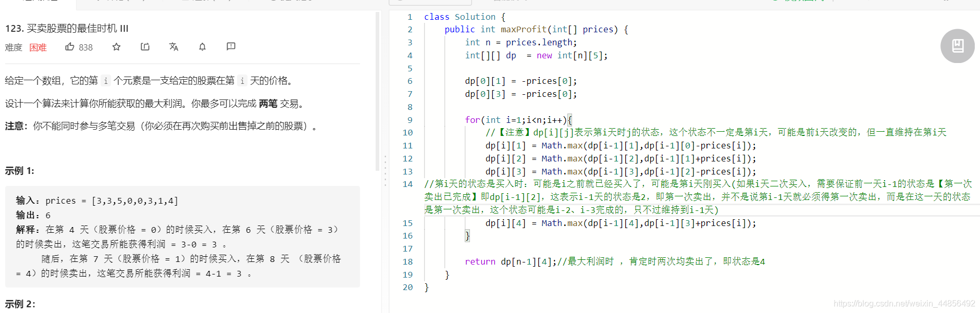Click the 两笔 bold text in description
The height and width of the screenshot is (313, 980).
coord(268,104)
